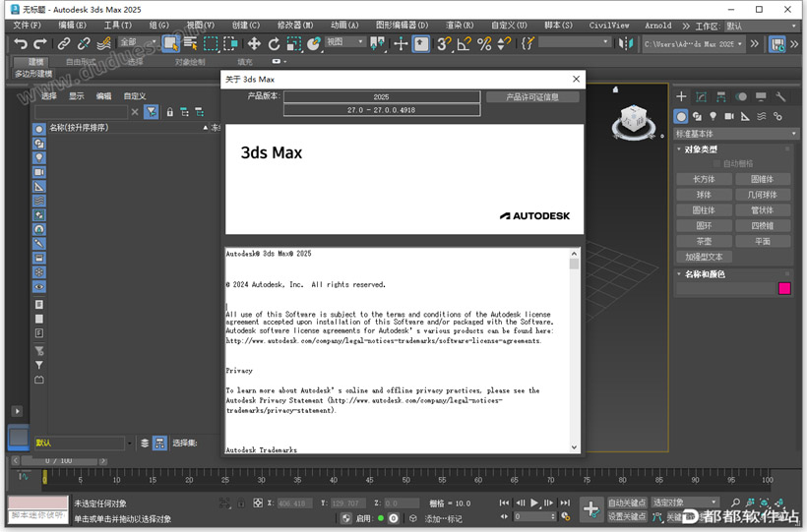The height and width of the screenshot is (532, 807).
Task: Toggle the 3D Snaps icon
Action: (444, 43)
